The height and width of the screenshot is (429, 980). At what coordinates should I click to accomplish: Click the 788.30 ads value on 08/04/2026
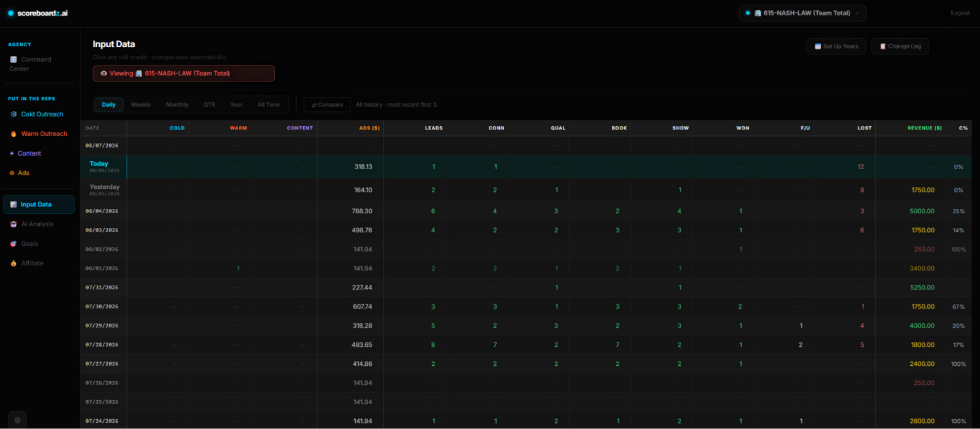pos(362,211)
